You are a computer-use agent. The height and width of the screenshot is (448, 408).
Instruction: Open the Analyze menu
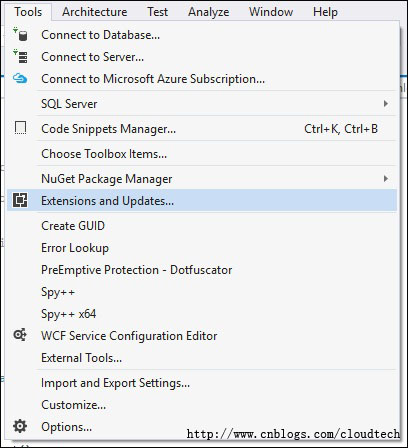click(x=209, y=12)
